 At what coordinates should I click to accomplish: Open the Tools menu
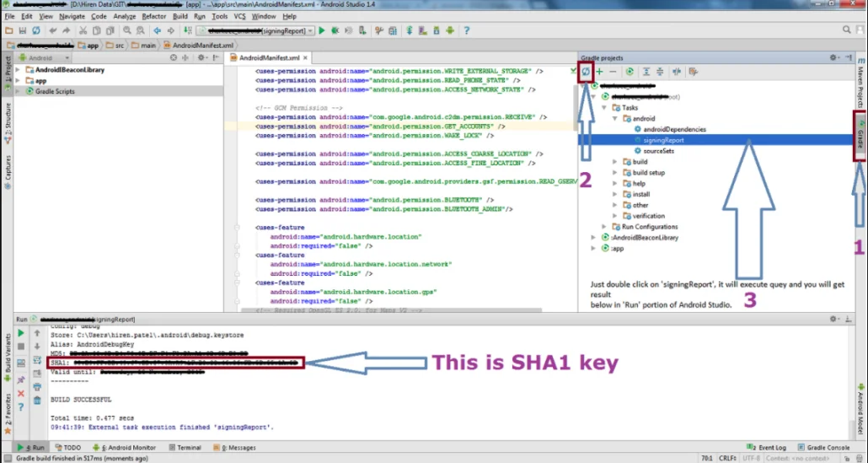point(220,17)
